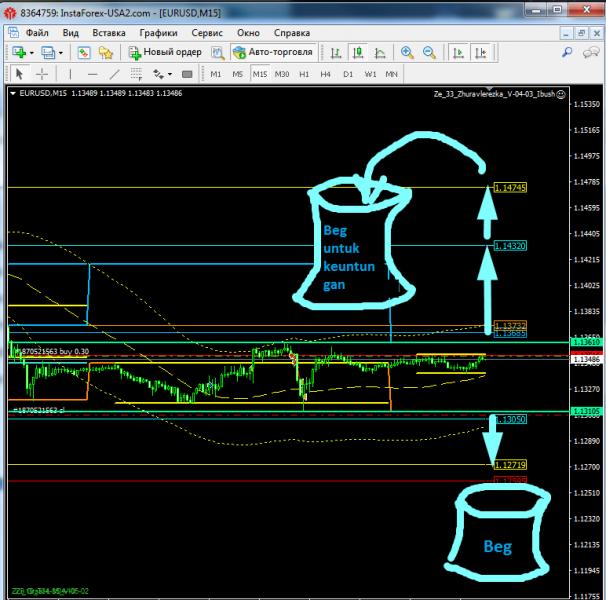Click the 1.14745 price level label
This screenshot has width=606, height=600.
(510, 188)
